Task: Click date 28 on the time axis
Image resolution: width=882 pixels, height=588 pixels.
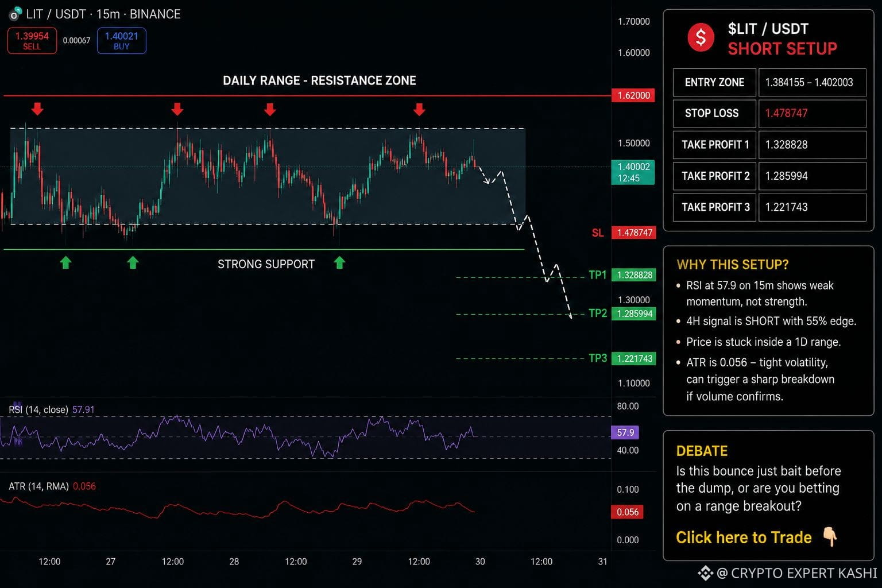Action: click(234, 562)
